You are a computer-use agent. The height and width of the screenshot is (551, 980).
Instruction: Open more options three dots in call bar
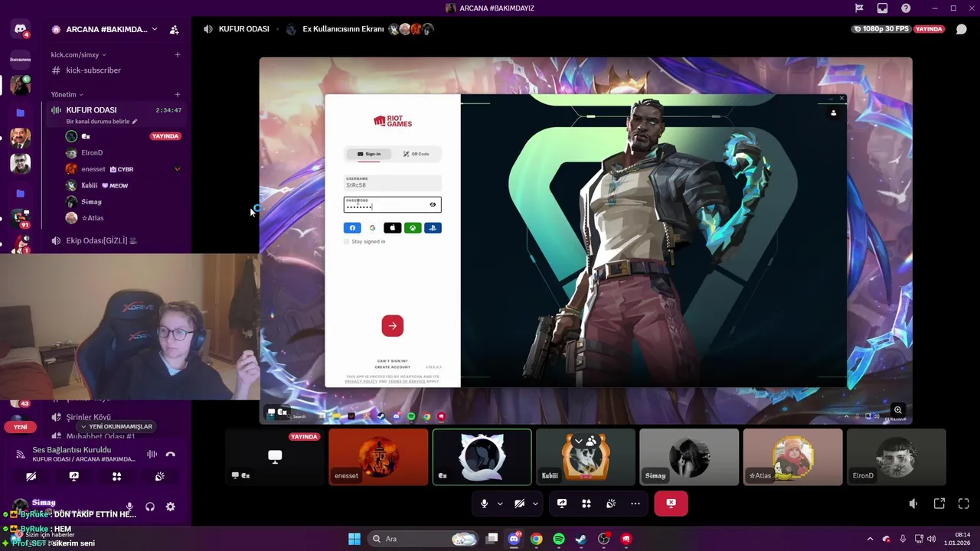pyautogui.click(x=635, y=504)
